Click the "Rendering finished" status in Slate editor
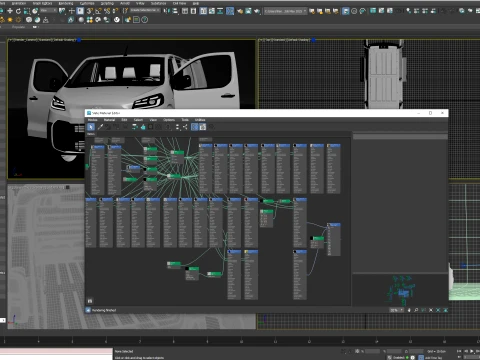Screen dimensions: 480x360 [x=104, y=310]
